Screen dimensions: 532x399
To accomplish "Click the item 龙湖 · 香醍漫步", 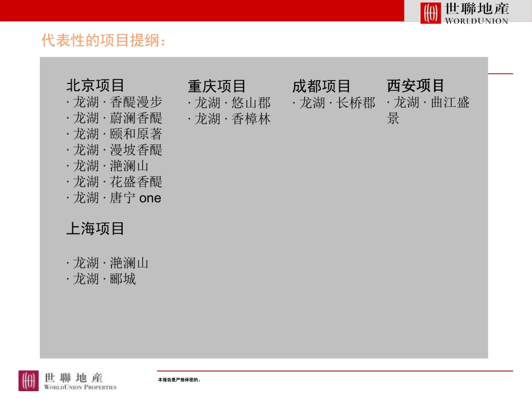I will pos(114,102).
